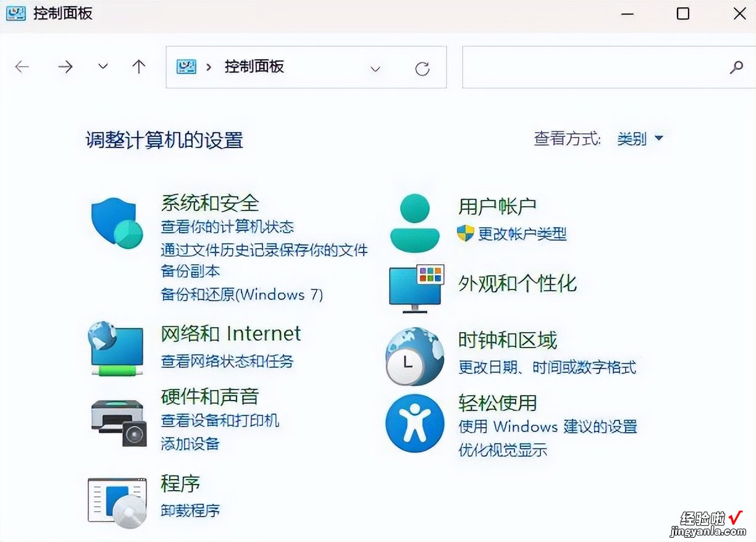Open the 类别 view-by dropdown
Viewport: 756px width, 542px height.
[x=640, y=139]
